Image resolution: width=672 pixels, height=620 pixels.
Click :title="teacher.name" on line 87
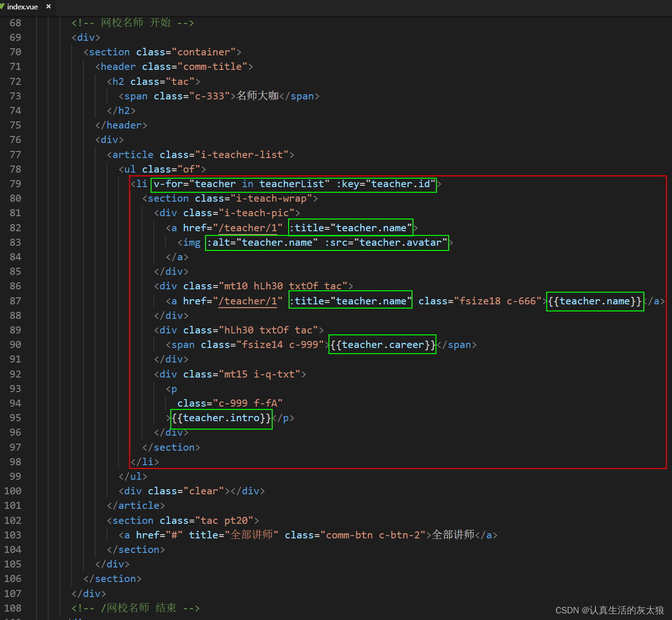pos(351,301)
